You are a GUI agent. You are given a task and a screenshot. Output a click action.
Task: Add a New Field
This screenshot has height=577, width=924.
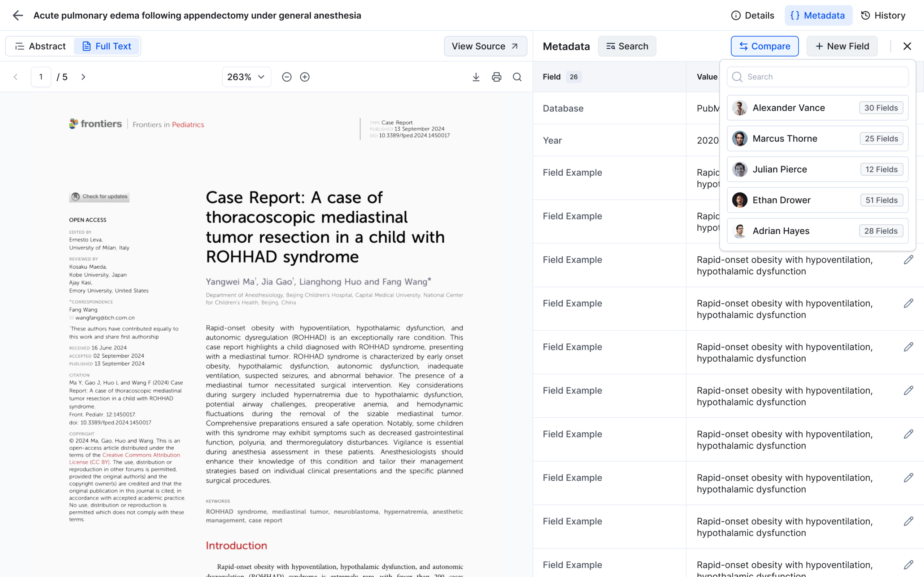click(x=842, y=46)
